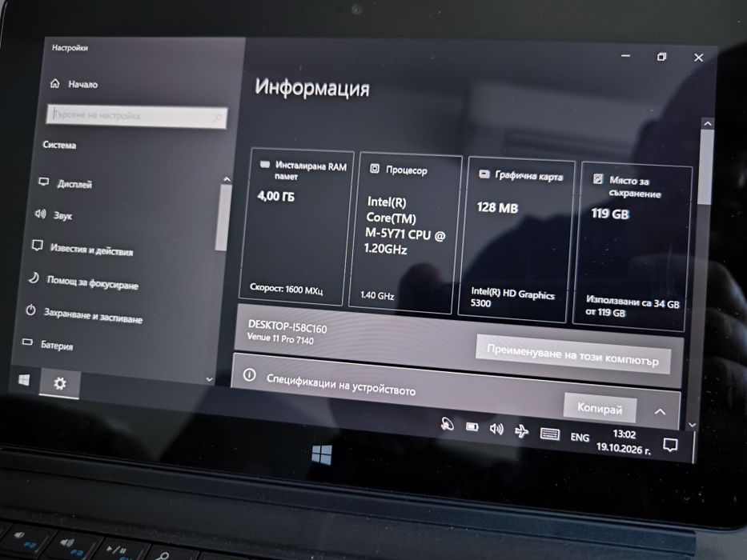747x560 pixels.
Task: Click the battery tray icon
Action: [472, 426]
